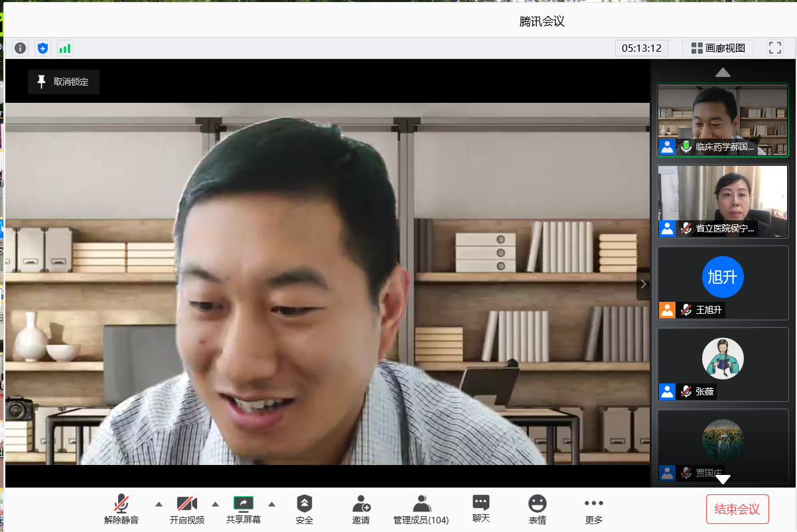Click 结束会议 to end the meeting
Image resolution: width=797 pixels, height=532 pixels.
pos(737,509)
